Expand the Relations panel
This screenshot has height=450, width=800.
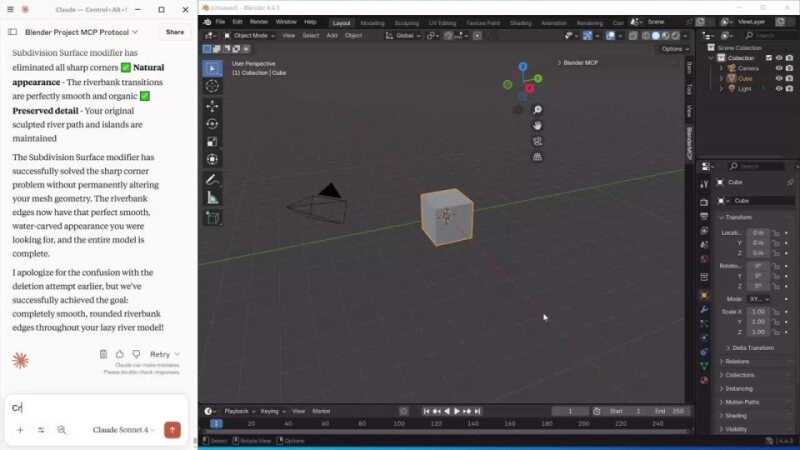[x=737, y=361]
